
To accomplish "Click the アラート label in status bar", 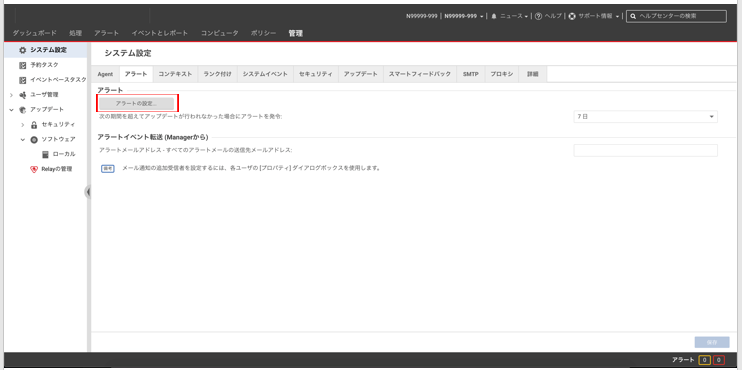I will [x=683, y=361].
